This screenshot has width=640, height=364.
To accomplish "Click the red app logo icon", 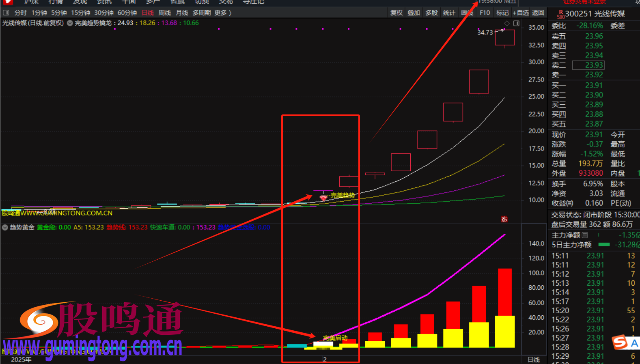I will click(8, 2).
